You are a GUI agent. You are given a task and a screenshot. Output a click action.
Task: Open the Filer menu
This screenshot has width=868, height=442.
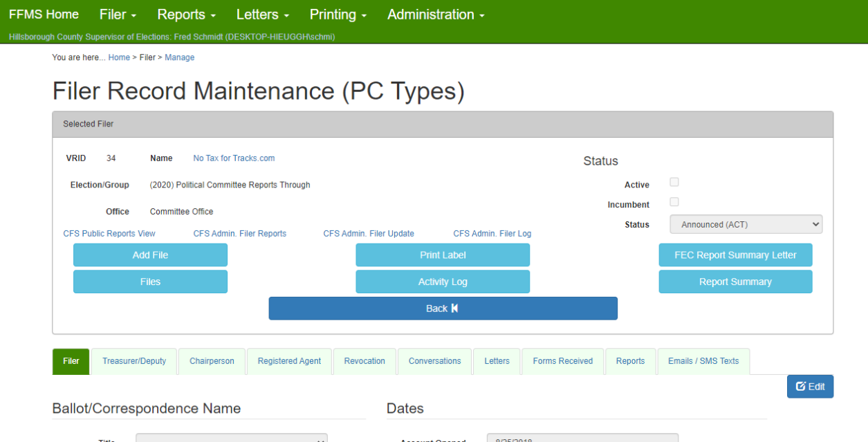[118, 15]
